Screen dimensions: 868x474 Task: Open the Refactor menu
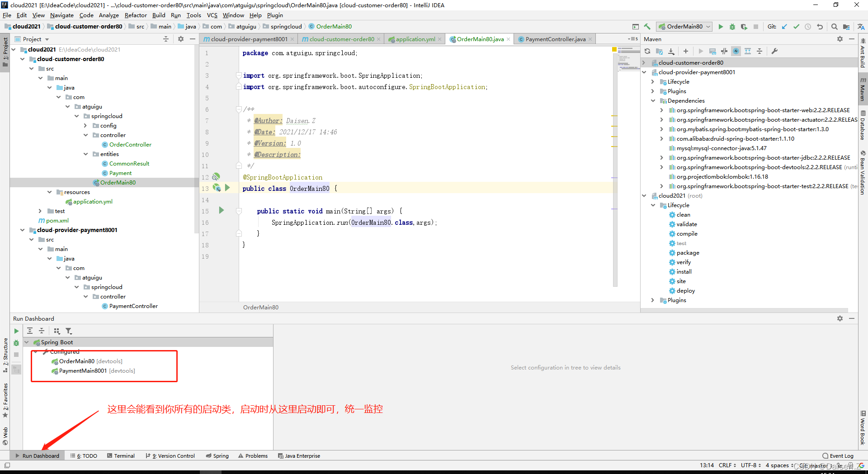(x=136, y=15)
